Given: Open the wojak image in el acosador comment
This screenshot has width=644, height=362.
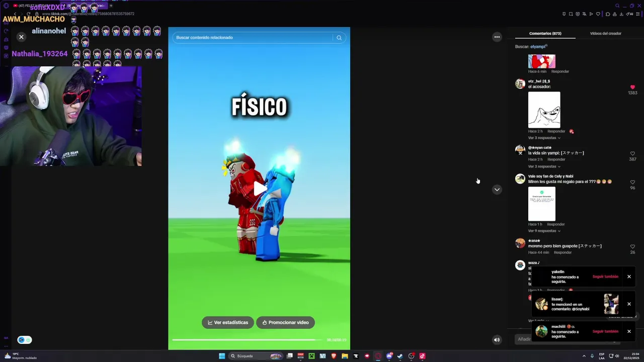Looking at the screenshot, I should coord(544,110).
